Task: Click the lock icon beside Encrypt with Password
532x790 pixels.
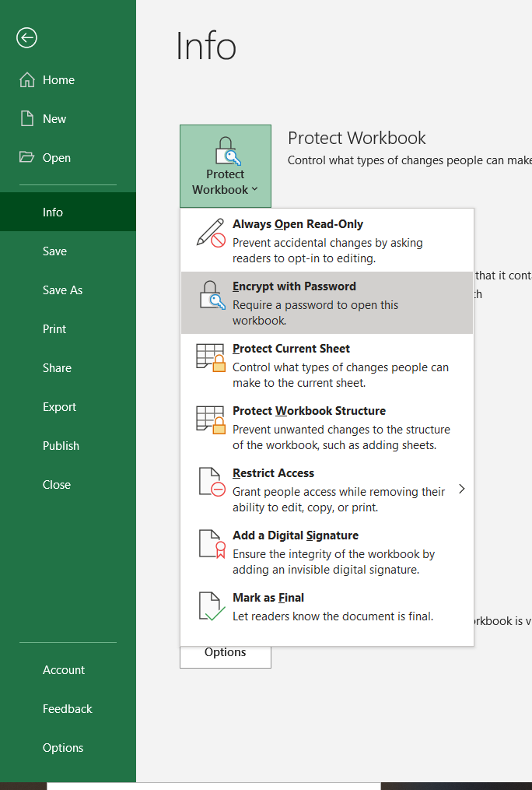Action: coord(212,295)
